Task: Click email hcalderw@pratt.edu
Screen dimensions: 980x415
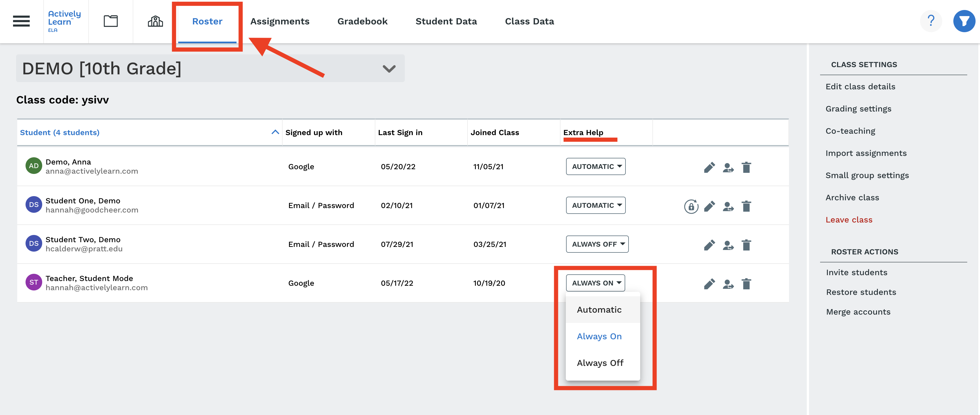Action: click(84, 249)
